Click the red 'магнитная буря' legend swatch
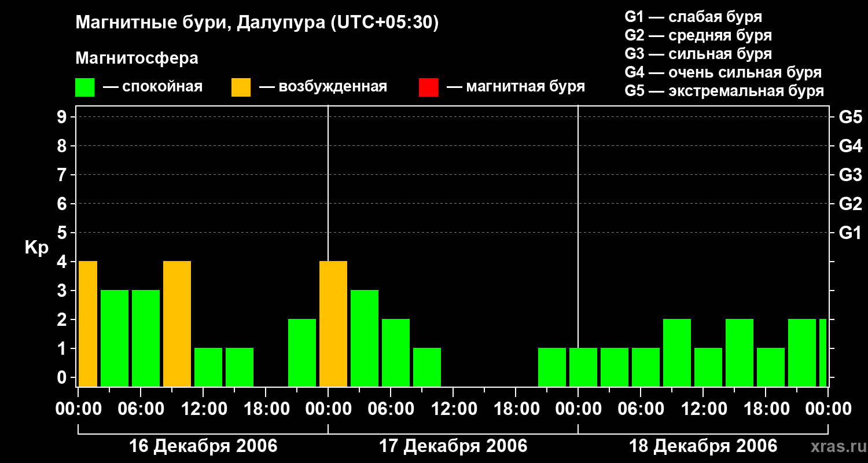Viewport: 868px width, 463px height. pos(428,87)
